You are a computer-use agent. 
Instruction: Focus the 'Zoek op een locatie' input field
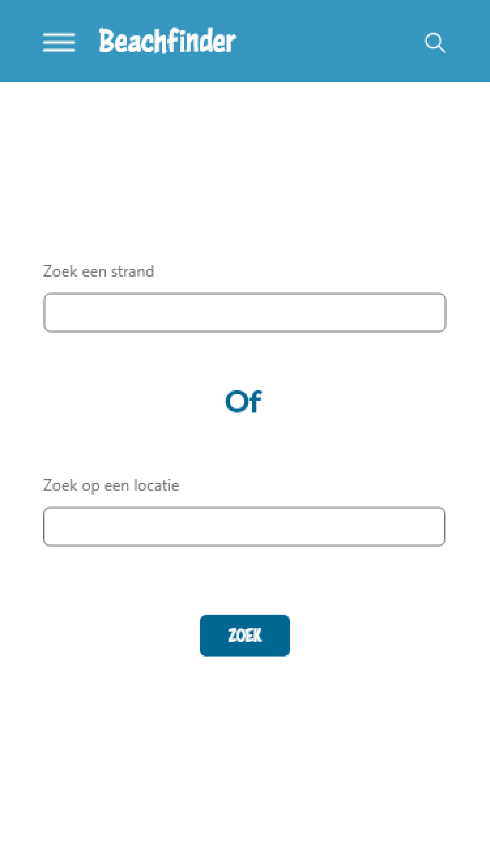[244, 527]
